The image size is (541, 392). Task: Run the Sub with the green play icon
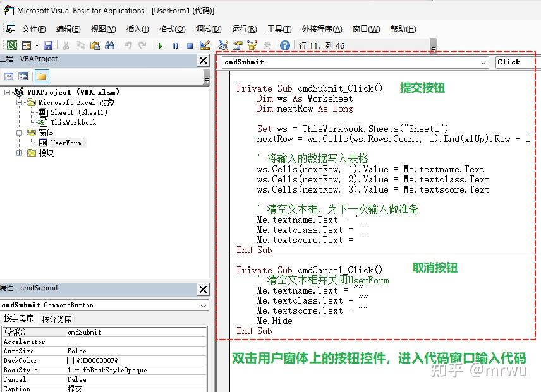tap(159, 45)
